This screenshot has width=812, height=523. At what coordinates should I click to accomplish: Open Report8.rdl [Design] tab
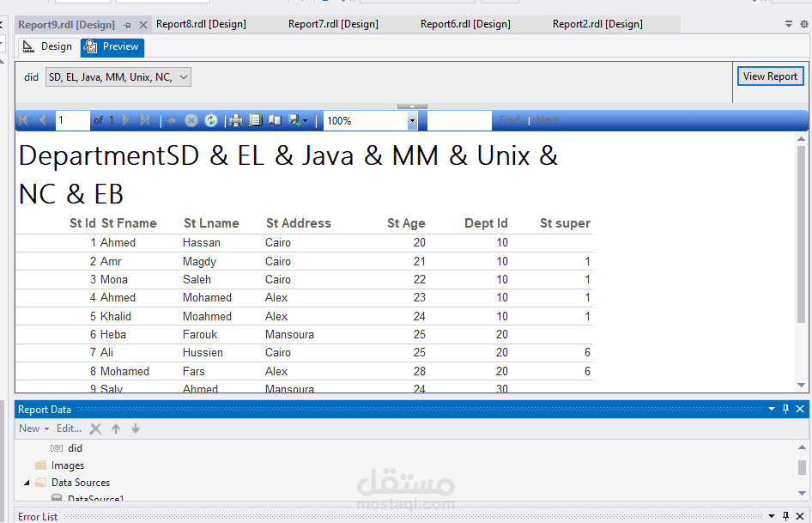pos(201,24)
